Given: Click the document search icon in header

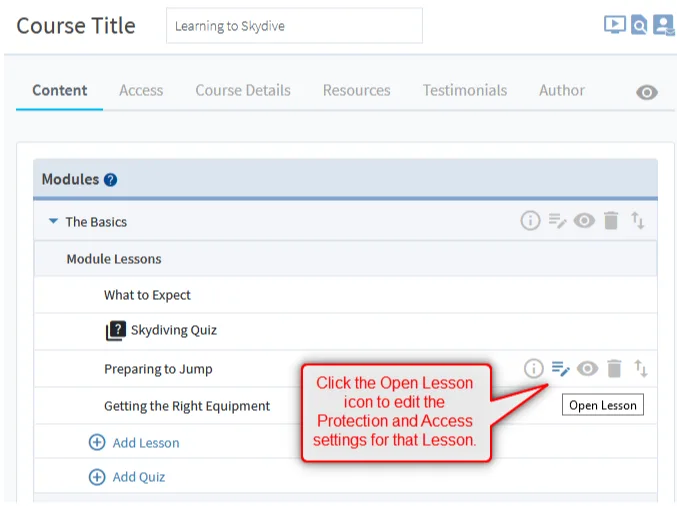Looking at the screenshot, I should click(x=639, y=25).
